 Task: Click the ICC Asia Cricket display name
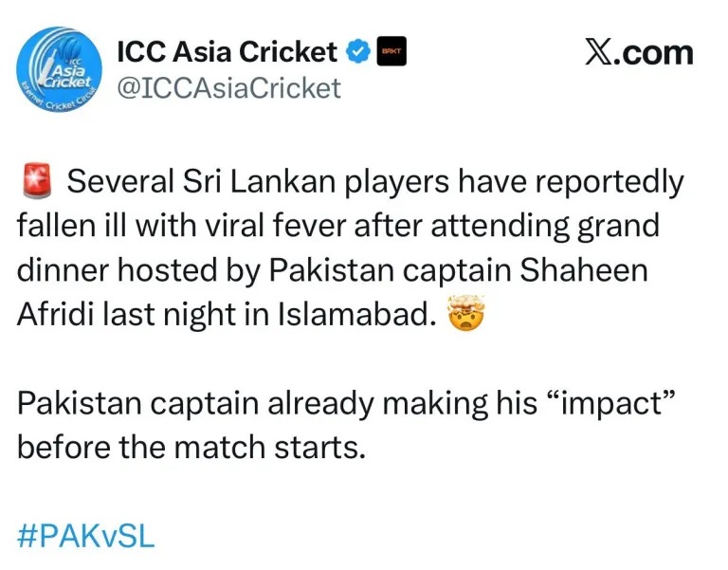tap(226, 51)
